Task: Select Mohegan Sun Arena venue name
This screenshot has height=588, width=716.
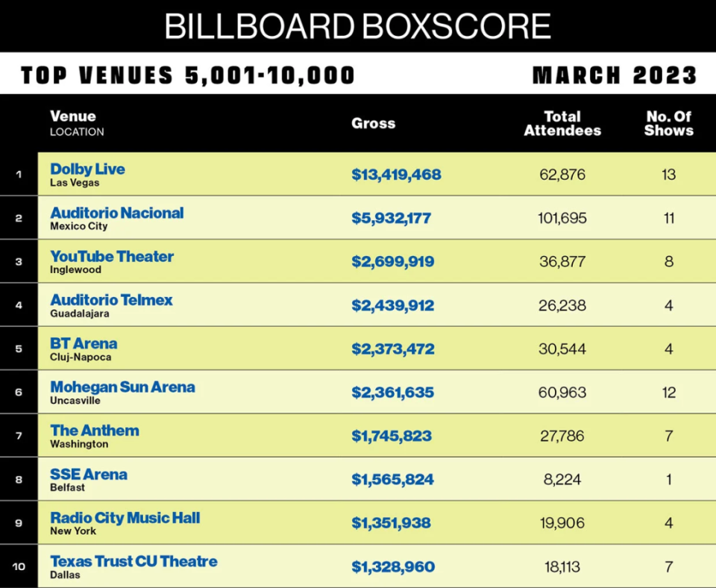Action: tap(122, 387)
